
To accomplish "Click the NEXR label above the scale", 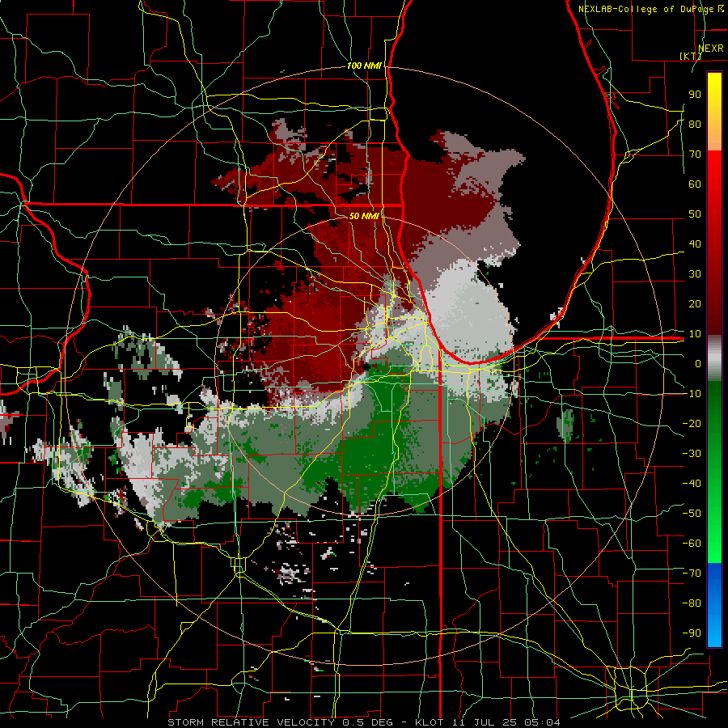I will tap(711, 49).
